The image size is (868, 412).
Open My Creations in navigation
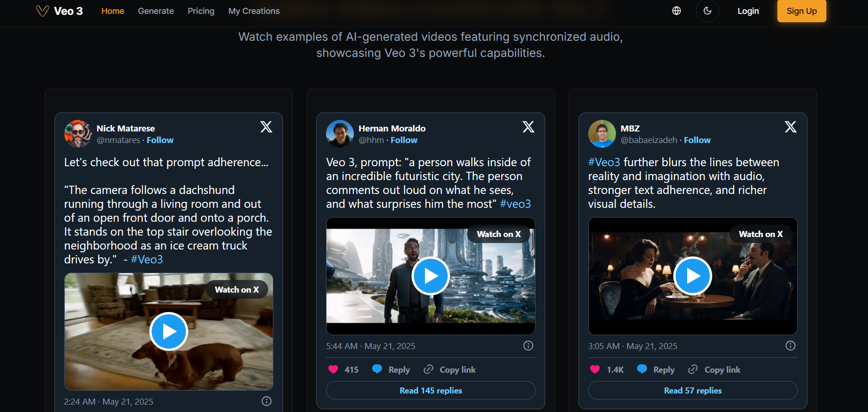[x=254, y=11]
